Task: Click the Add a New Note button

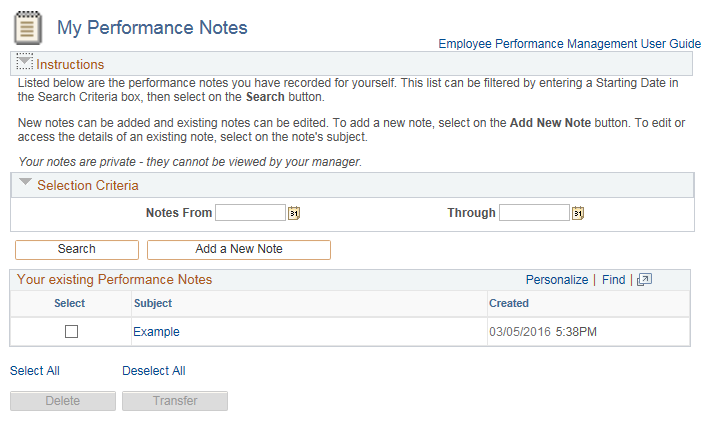Action: click(238, 249)
